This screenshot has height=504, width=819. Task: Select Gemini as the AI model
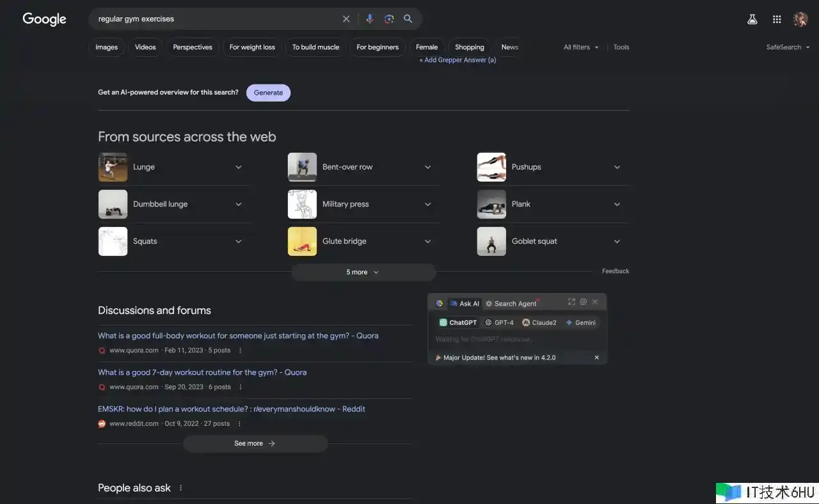click(580, 323)
